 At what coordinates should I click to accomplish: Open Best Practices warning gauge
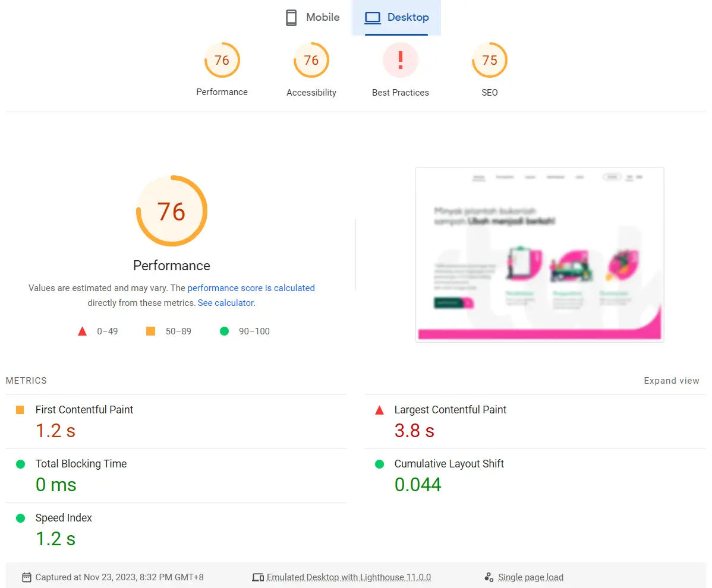(x=400, y=60)
